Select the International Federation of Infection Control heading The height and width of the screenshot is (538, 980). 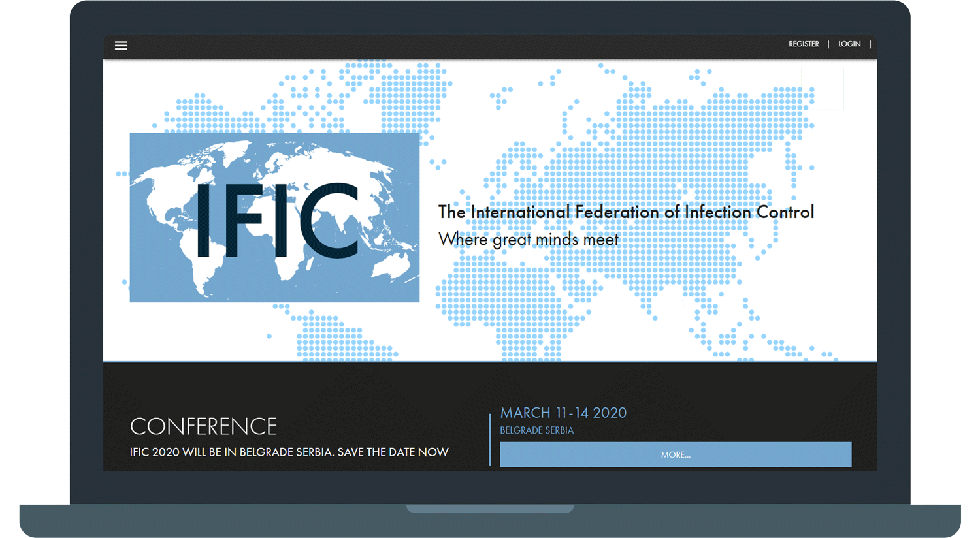[625, 212]
